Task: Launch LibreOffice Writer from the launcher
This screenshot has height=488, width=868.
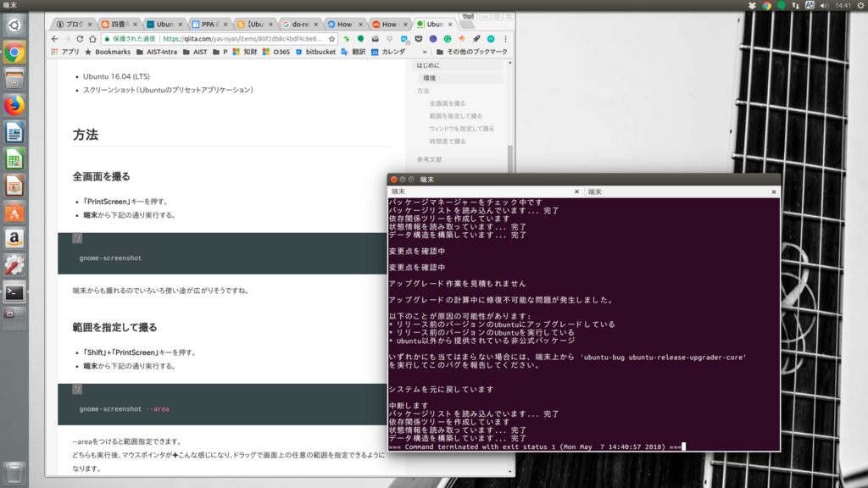Action: pos(14,133)
